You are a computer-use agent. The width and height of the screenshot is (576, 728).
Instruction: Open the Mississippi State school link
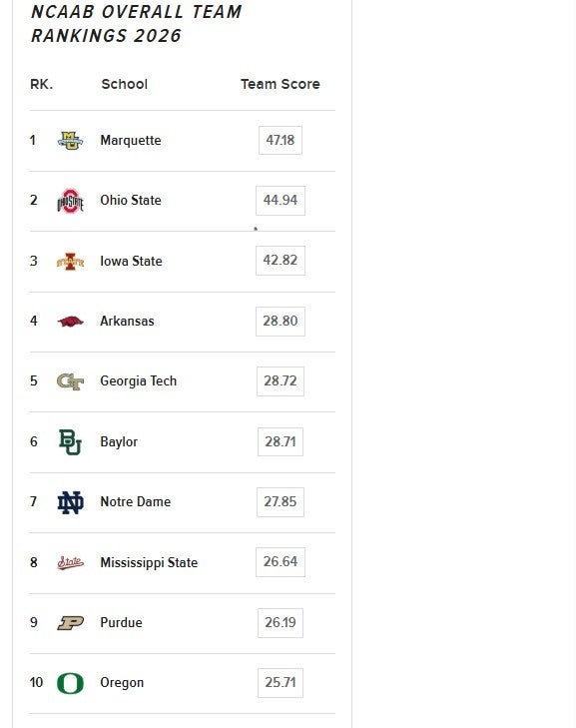(149, 562)
